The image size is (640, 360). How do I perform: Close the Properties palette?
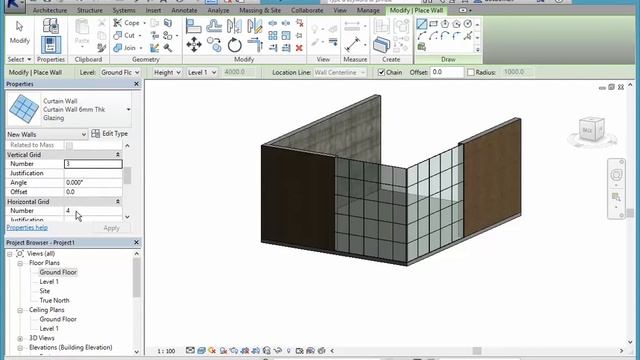tap(136, 84)
